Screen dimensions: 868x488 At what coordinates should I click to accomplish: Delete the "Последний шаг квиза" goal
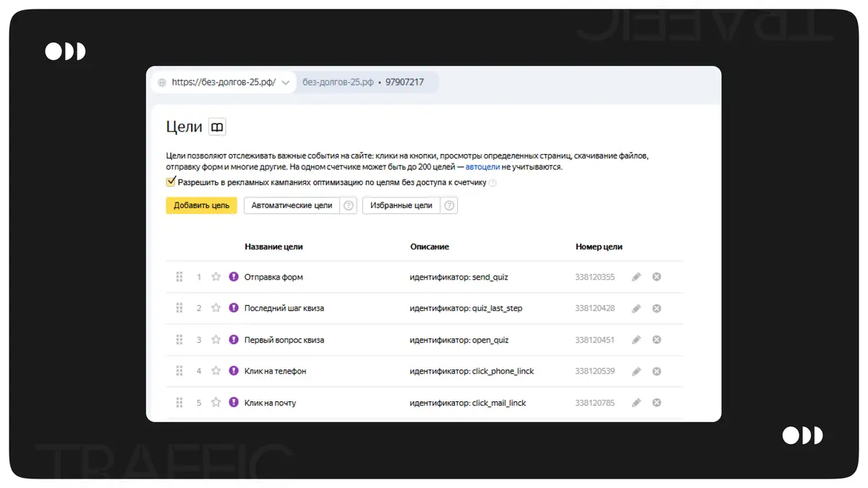click(657, 309)
